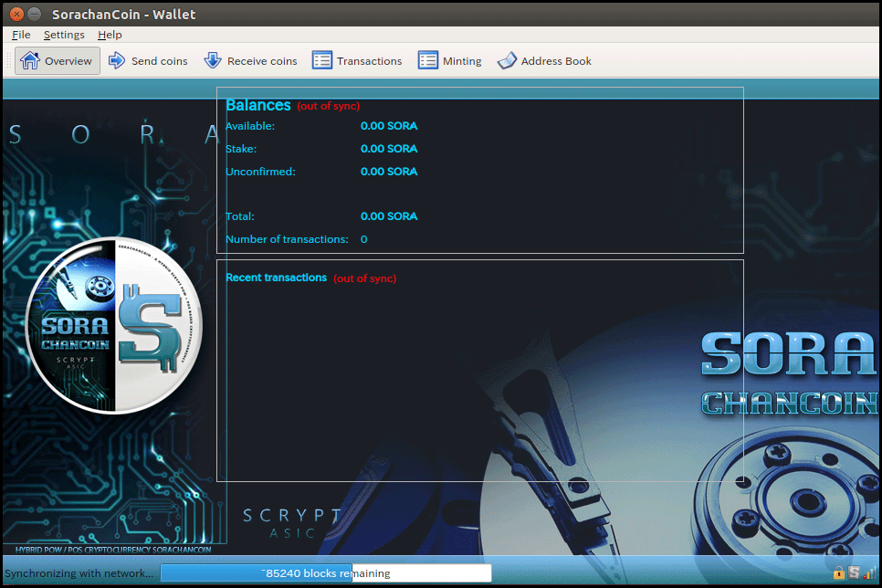This screenshot has width=882, height=588.
Task: Select the Available balance value 0.00 SORA
Action: (389, 126)
